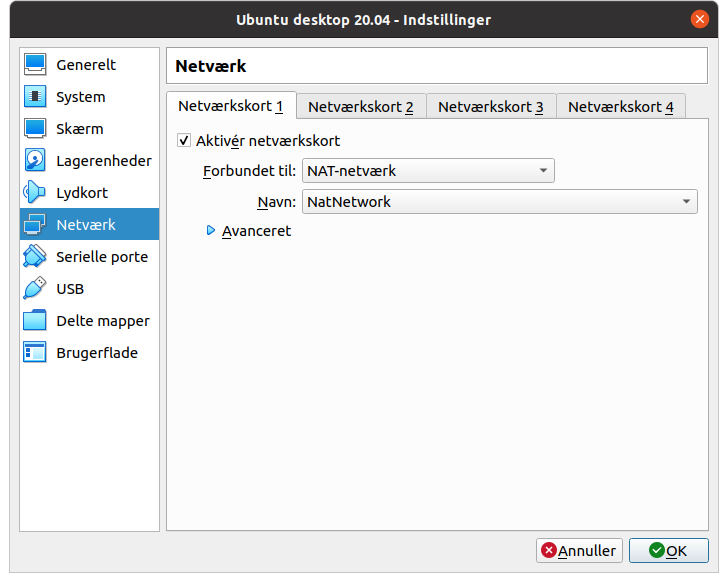Open the Lydkort speaker icon

point(35,193)
